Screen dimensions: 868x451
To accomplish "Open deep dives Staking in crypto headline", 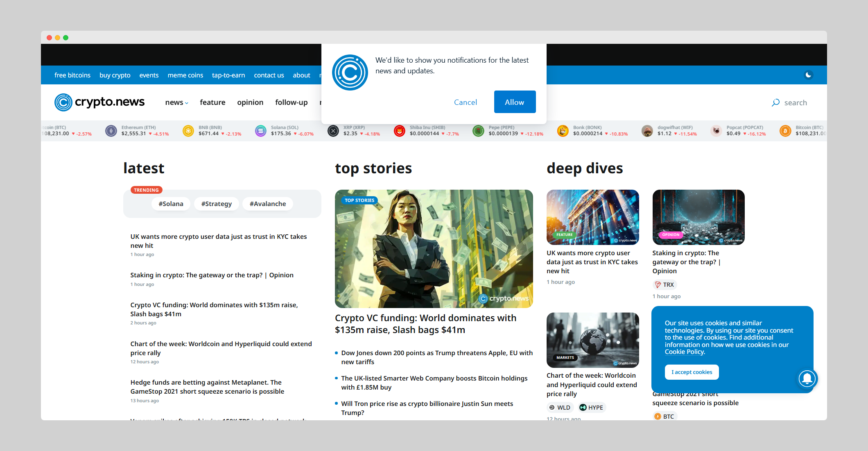I will 687,262.
